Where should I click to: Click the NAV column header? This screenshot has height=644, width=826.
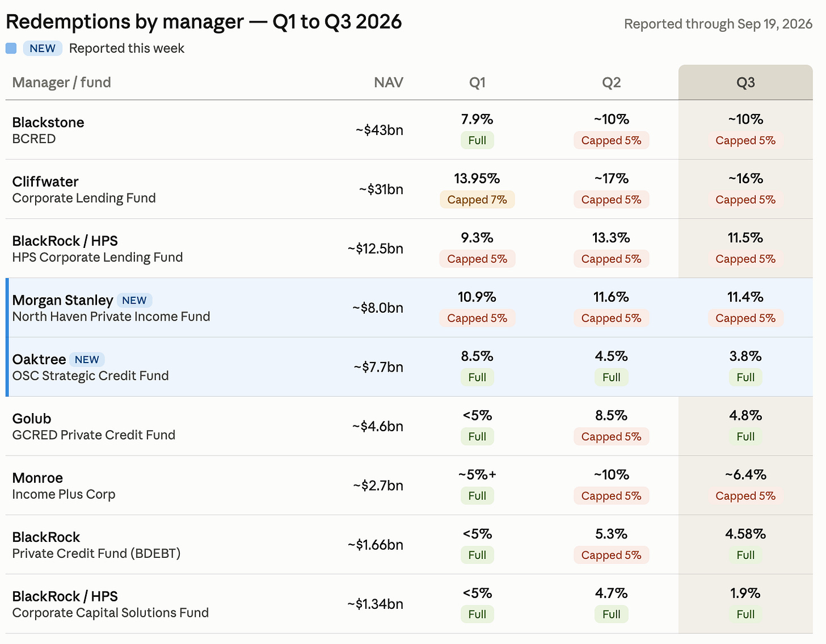(x=389, y=82)
